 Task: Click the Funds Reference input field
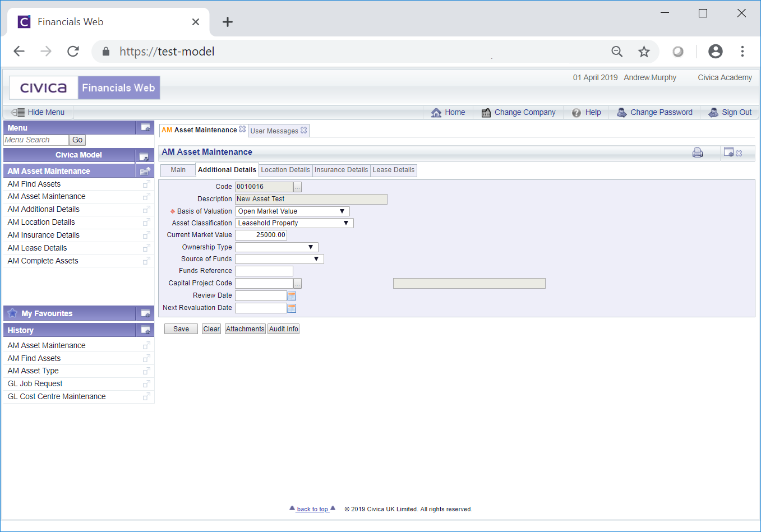tap(264, 271)
